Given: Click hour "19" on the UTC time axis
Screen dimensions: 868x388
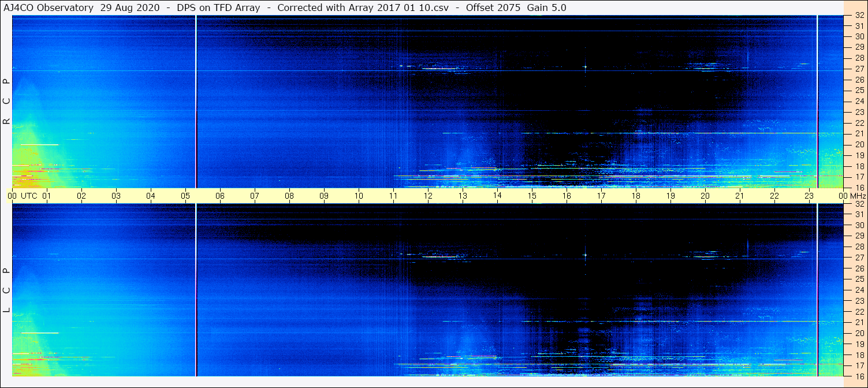Looking at the screenshot, I should [x=670, y=196].
